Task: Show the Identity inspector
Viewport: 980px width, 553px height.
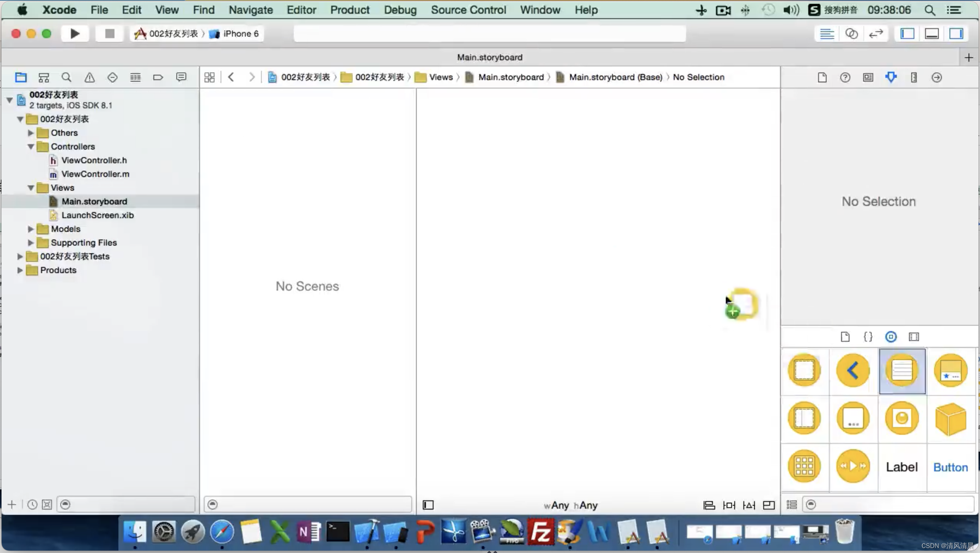Action: [868, 77]
